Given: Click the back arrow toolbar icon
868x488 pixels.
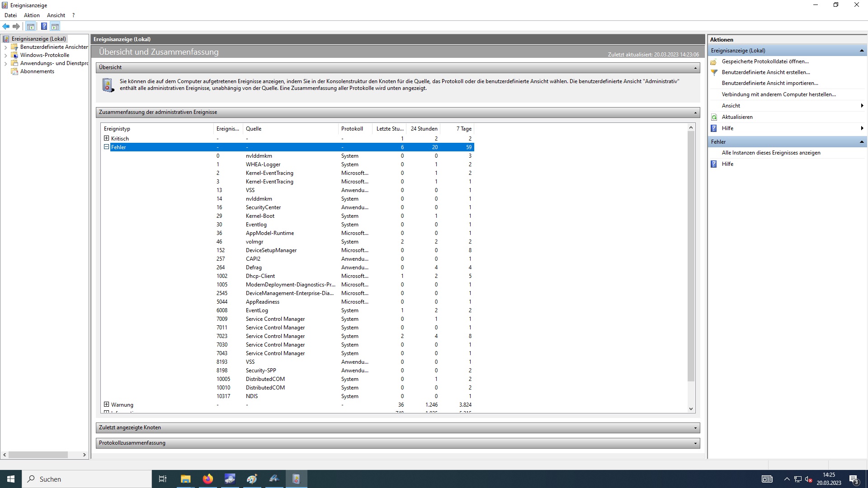Looking at the screenshot, I should point(6,26).
